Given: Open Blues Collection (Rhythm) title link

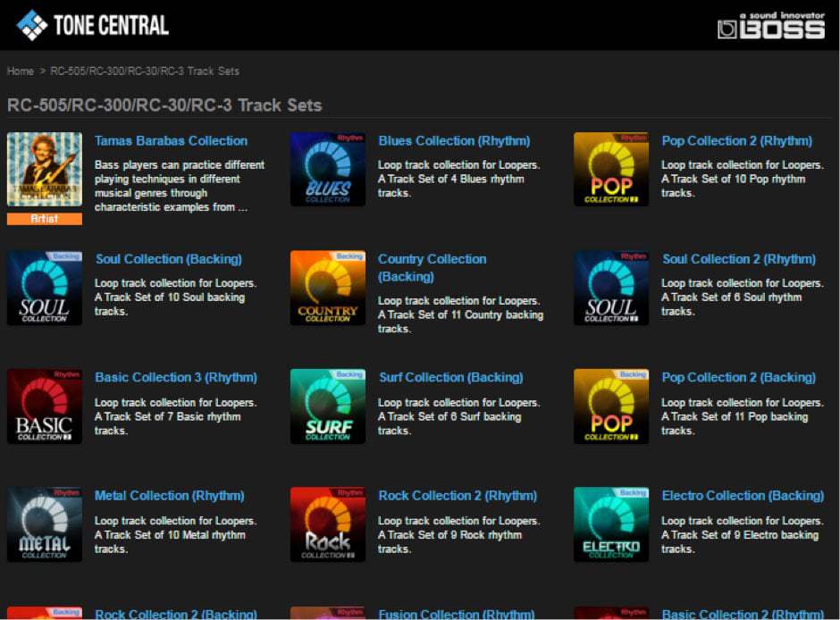Looking at the screenshot, I should [x=454, y=141].
